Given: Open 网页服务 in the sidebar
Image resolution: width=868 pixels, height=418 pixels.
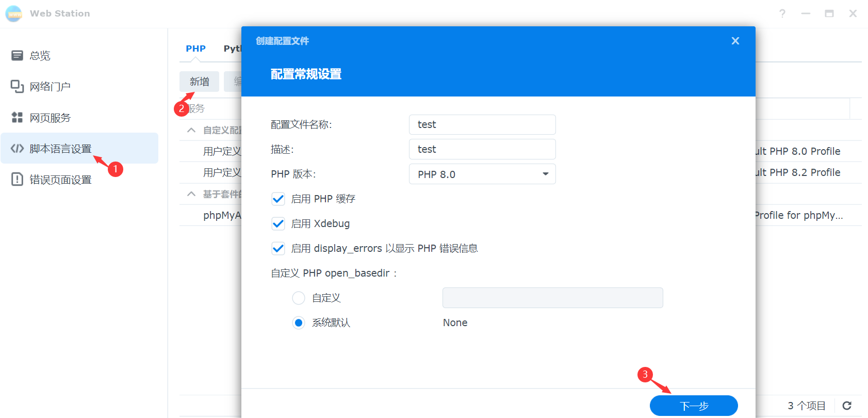Looking at the screenshot, I should coord(79,117).
